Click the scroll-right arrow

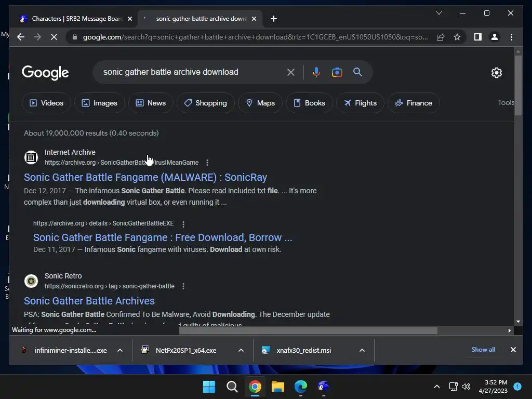pyautogui.click(x=509, y=330)
